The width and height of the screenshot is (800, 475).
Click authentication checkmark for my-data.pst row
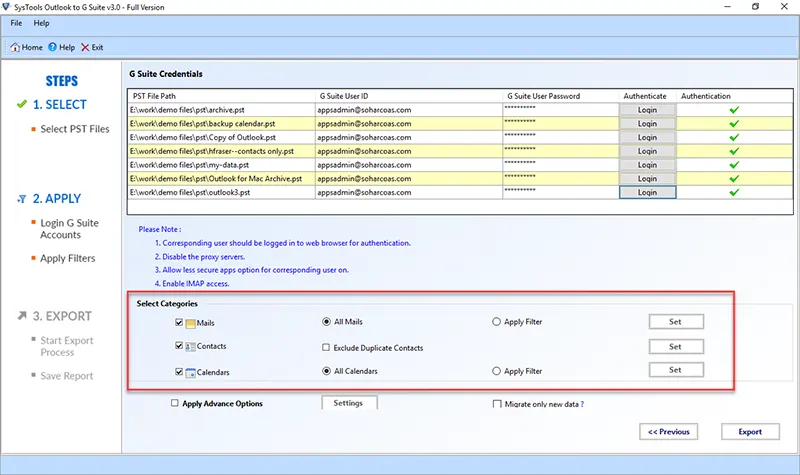point(734,165)
